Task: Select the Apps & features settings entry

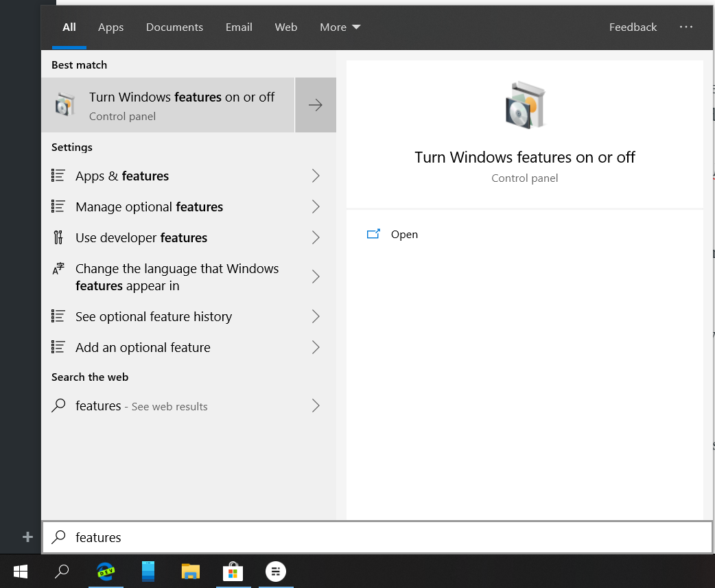Action: [x=121, y=176]
